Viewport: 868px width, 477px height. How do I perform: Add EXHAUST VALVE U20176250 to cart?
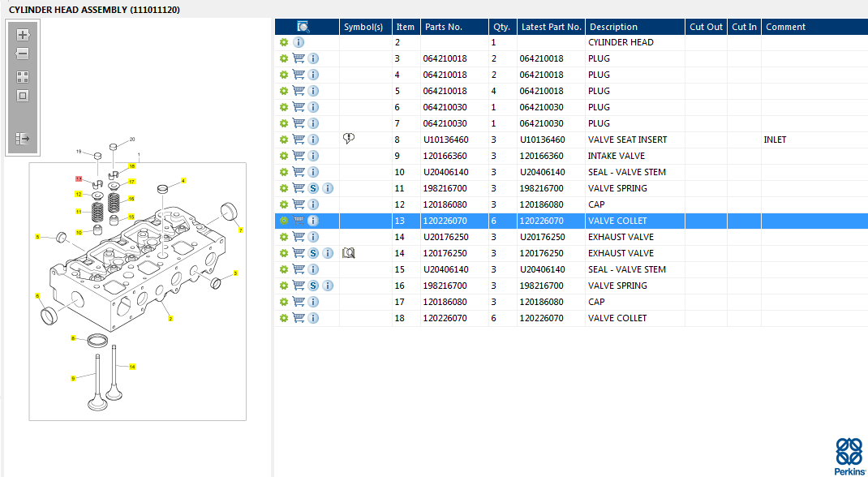(299, 237)
